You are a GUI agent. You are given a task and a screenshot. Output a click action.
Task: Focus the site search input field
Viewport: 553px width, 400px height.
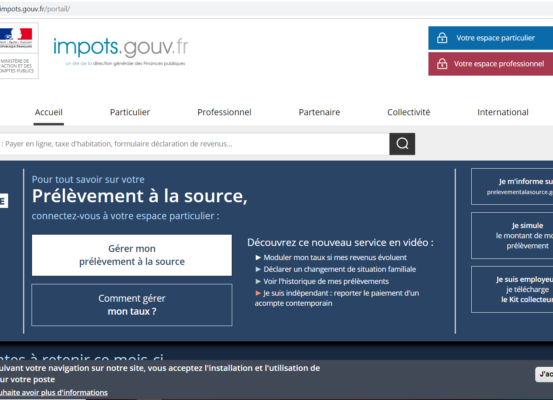click(x=194, y=144)
